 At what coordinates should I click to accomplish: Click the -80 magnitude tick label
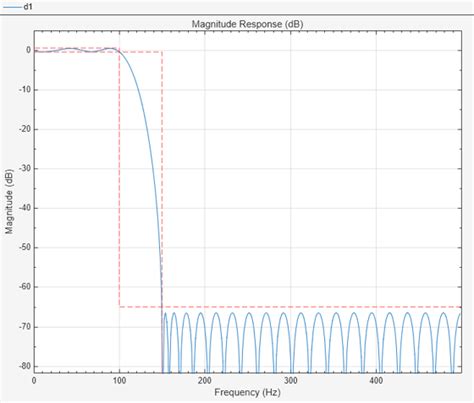click(x=24, y=366)
